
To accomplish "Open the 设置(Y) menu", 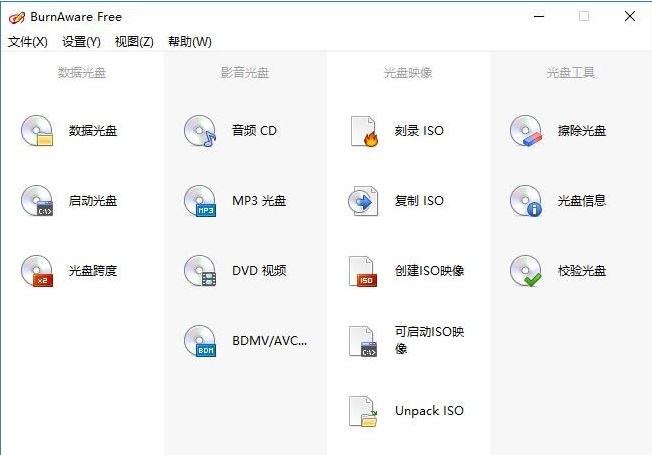I will (x=81, y=42).
